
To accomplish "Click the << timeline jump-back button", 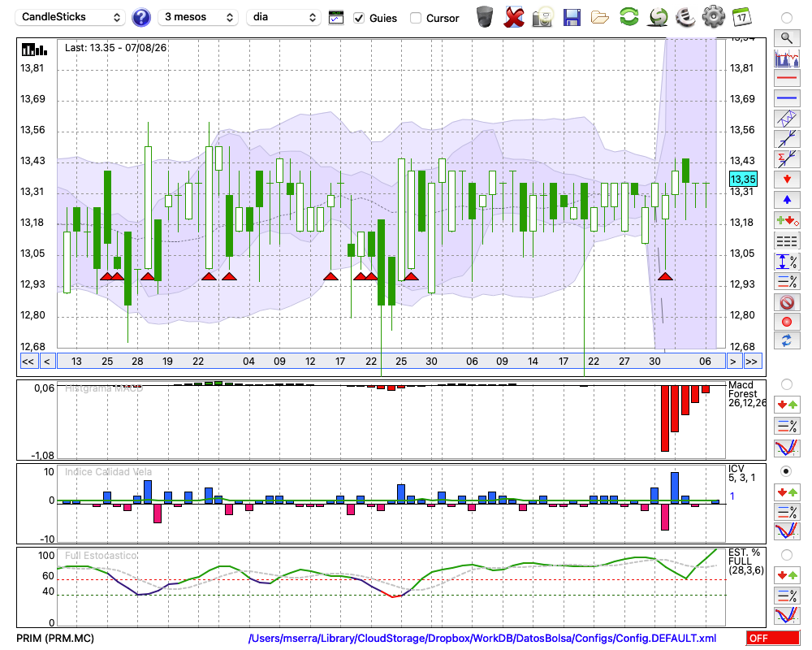I will 28,362.
